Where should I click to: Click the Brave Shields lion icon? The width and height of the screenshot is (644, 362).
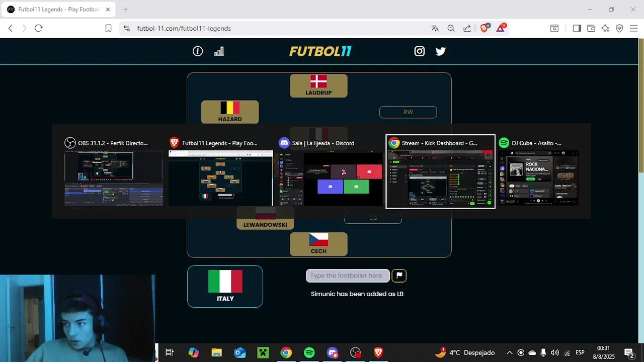pos(484,28)
